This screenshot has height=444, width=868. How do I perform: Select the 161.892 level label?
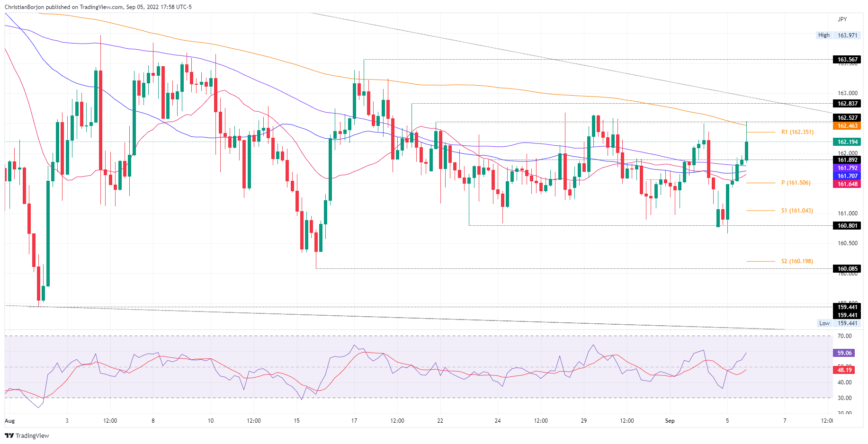[847, 160]
